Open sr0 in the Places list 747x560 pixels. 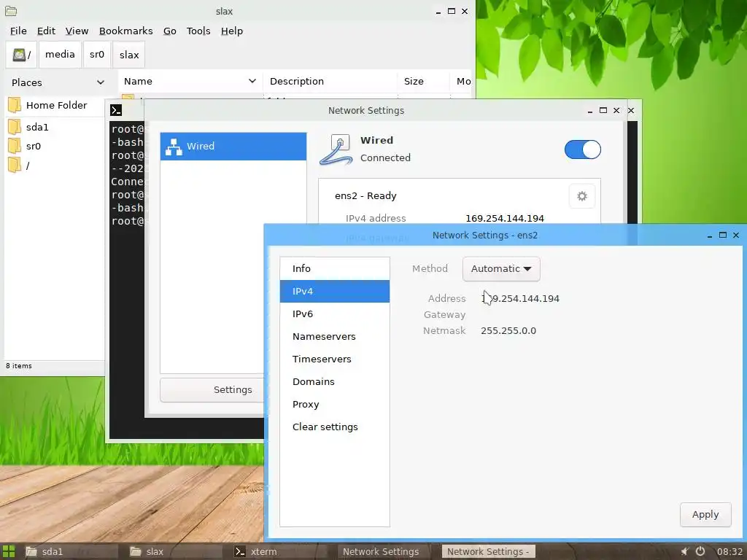coord(34,146)
